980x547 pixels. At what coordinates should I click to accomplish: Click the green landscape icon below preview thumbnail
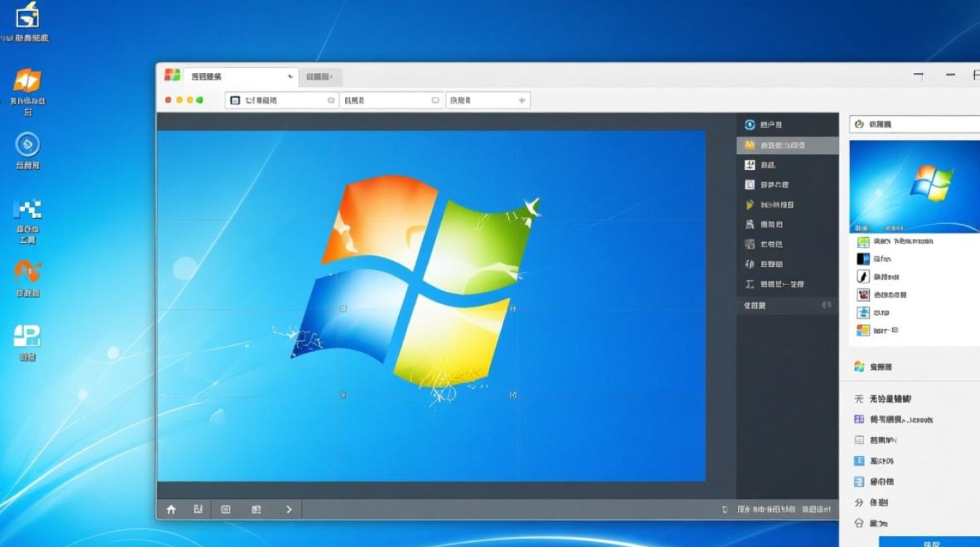pyautogui.click(x=863, y=241)
